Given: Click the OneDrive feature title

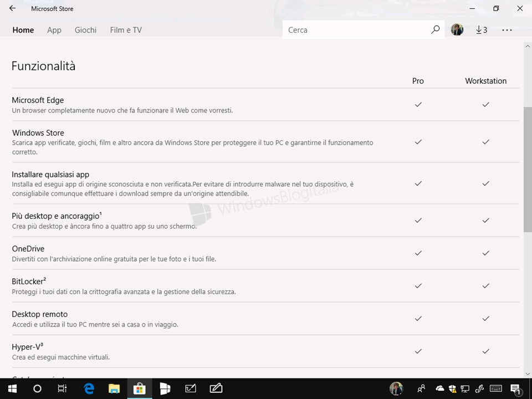Looking at the screenshot, I should [x=28, y=249].
